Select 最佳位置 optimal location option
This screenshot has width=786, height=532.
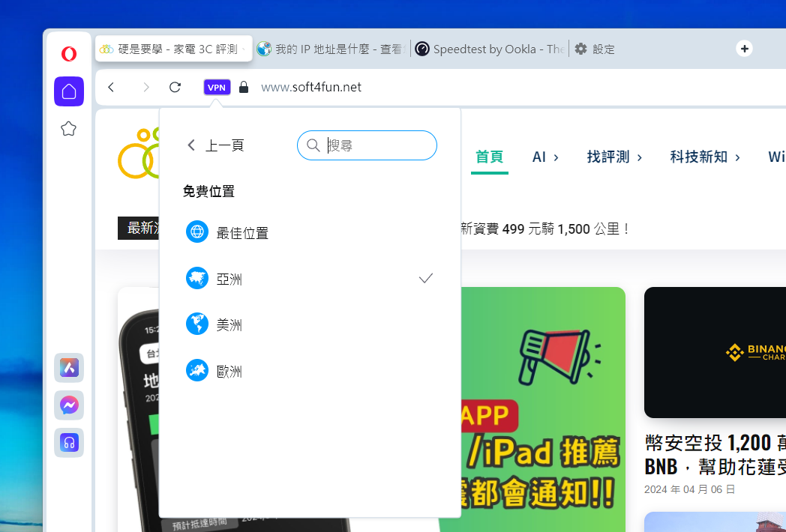241,233
